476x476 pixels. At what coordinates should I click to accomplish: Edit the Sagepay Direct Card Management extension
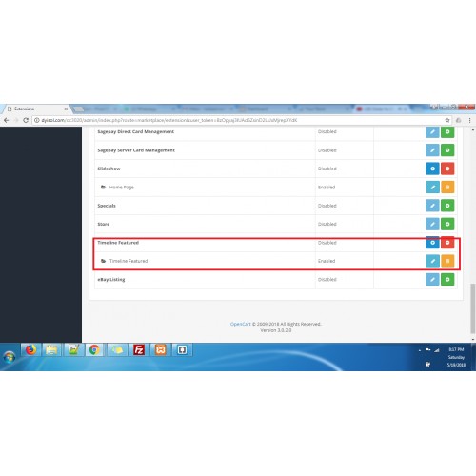pyautogui.click(x=432, y=131)
